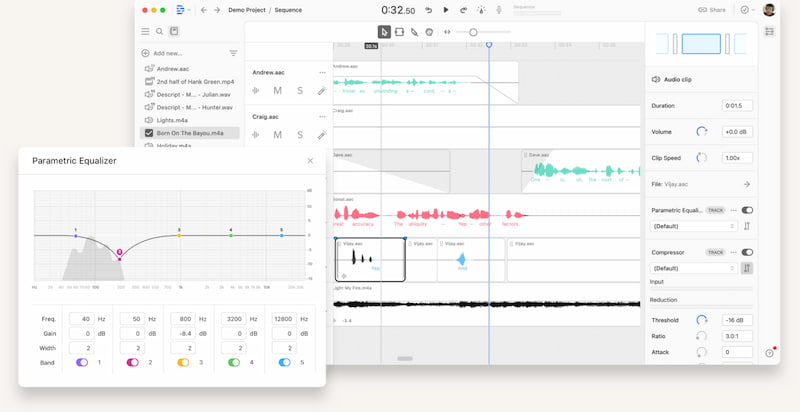800x412 pixels.
Task: Open the user profile avatar
Action: click(x=769, y=10)
